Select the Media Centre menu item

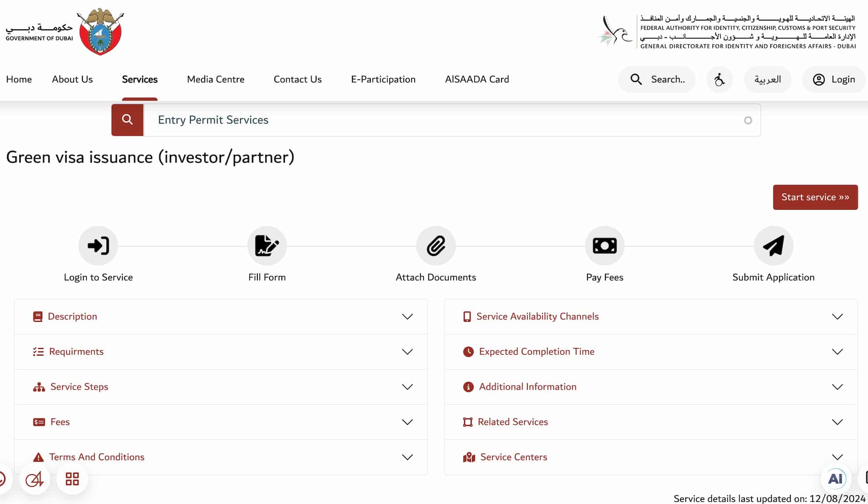click(x=215, y=79)
